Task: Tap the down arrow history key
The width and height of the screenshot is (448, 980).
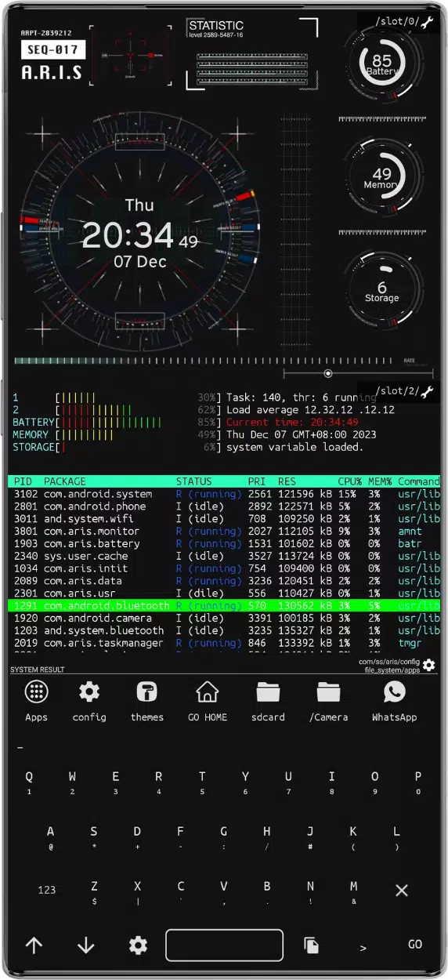Action: coord(86,946)
